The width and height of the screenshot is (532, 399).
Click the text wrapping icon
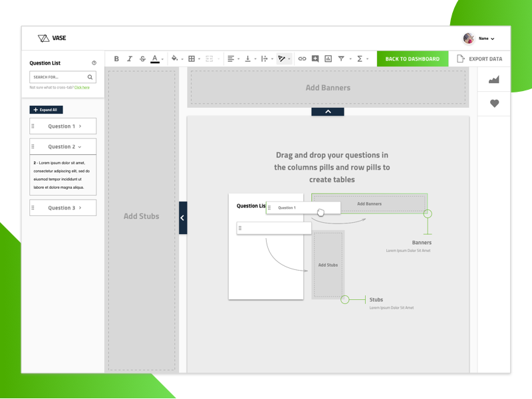[x=264, y=59]
